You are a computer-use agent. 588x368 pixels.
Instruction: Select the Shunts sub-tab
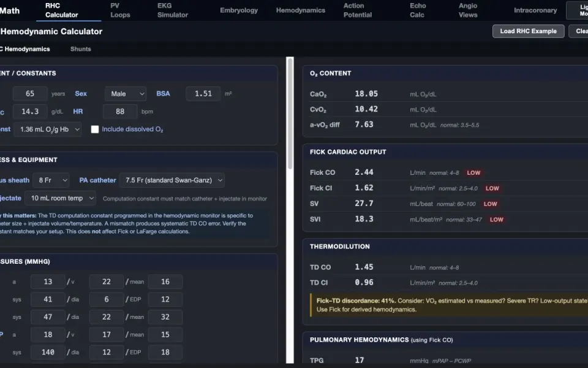point(81,49)
